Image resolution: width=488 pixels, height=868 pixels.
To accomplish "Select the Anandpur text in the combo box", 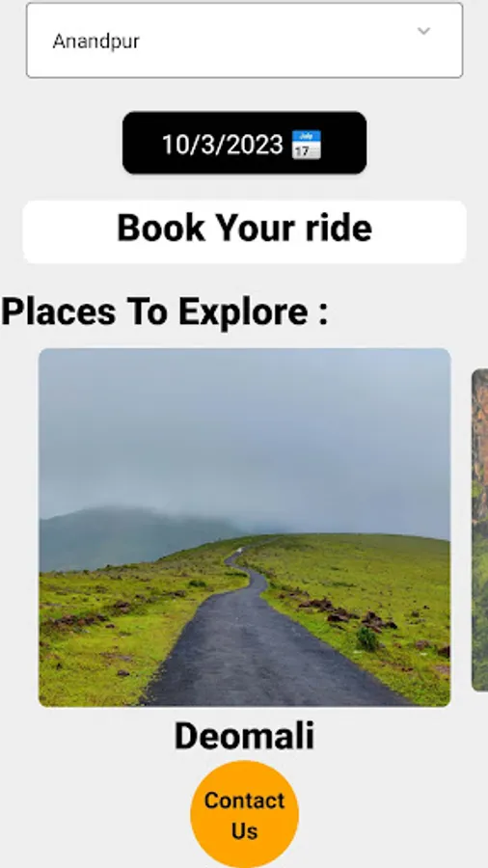I will 95,41.
